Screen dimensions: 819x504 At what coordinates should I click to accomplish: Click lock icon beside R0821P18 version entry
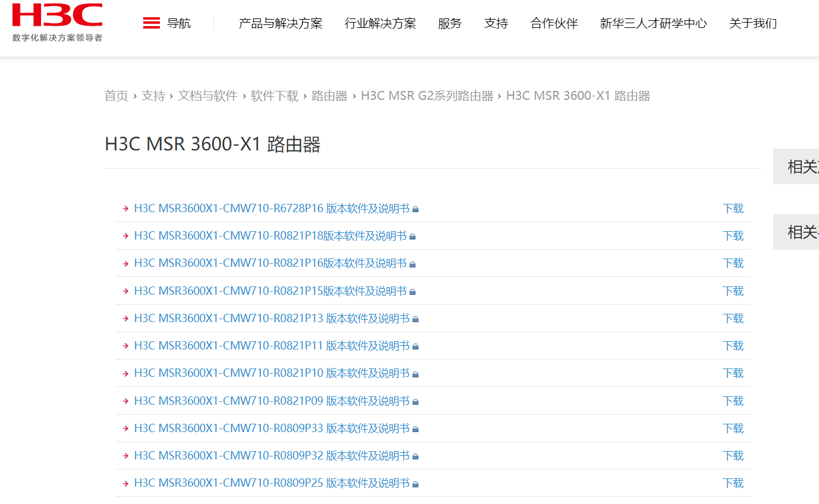pyautogui.click(x=413, y=237)
